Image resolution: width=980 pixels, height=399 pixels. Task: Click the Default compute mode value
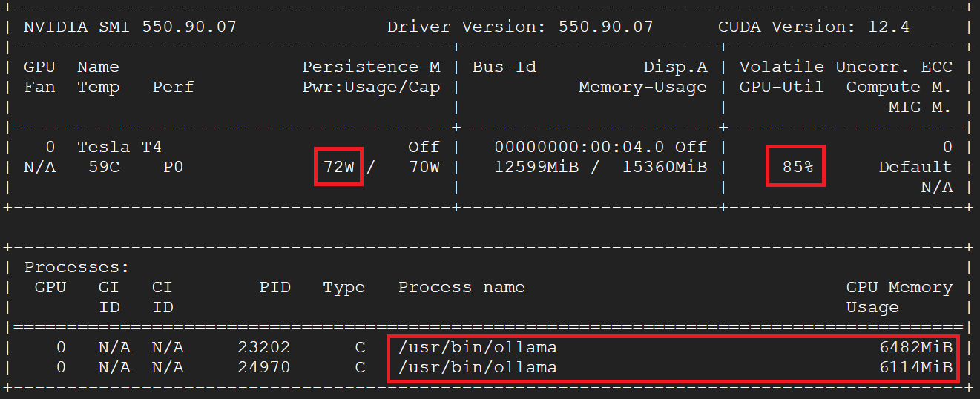point(915,167)
